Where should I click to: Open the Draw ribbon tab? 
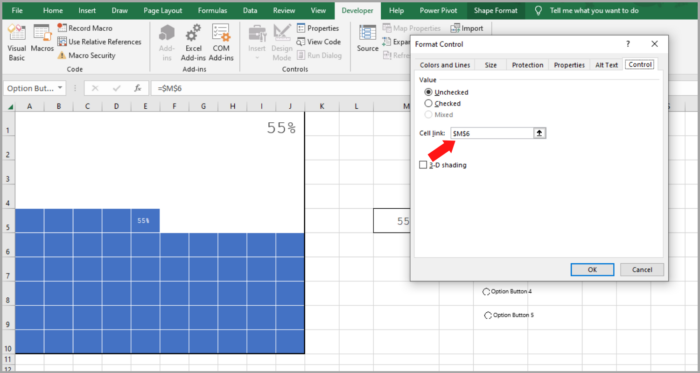[x=120, y=10]
